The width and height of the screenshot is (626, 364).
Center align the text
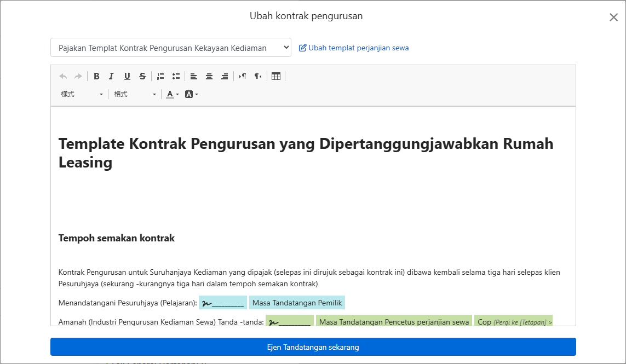[x=209, y=76]
